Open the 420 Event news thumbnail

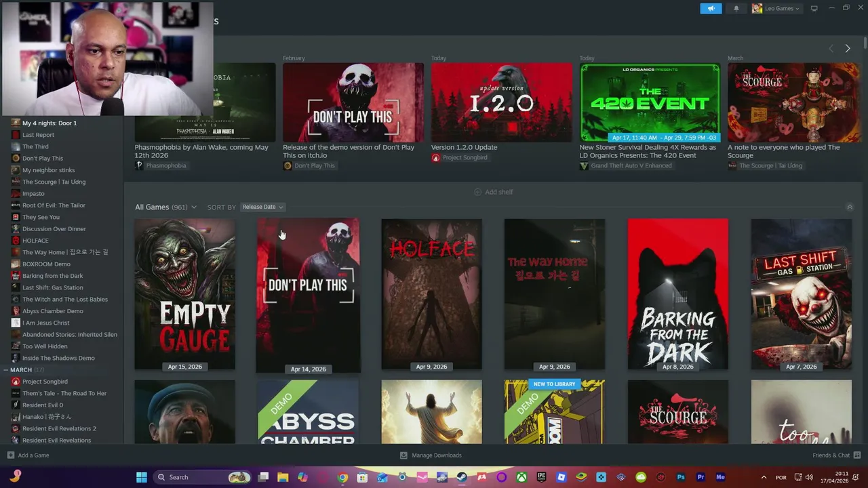click(x=650, y=102)
